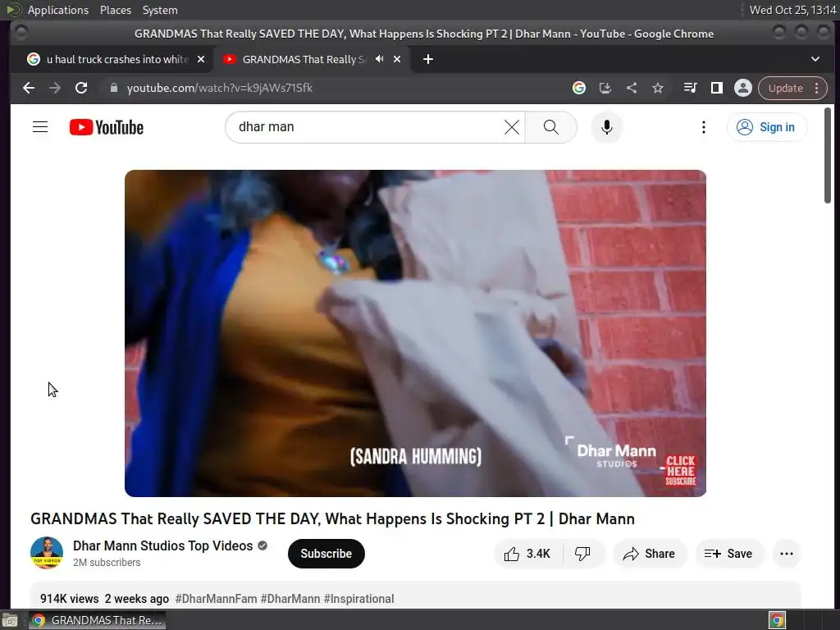This screenshot has width=840, height=630.
Task: Clear the search box with X
Action: [512, 127]
